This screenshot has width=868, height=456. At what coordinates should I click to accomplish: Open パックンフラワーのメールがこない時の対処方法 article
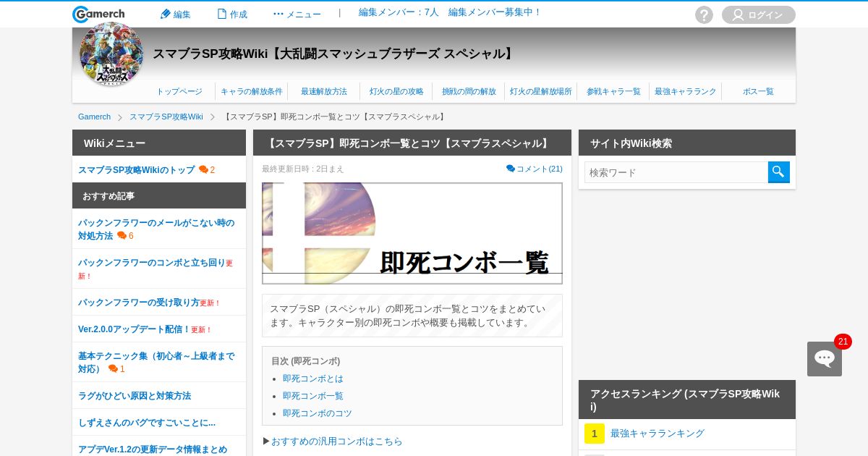[x=156, y=229]
